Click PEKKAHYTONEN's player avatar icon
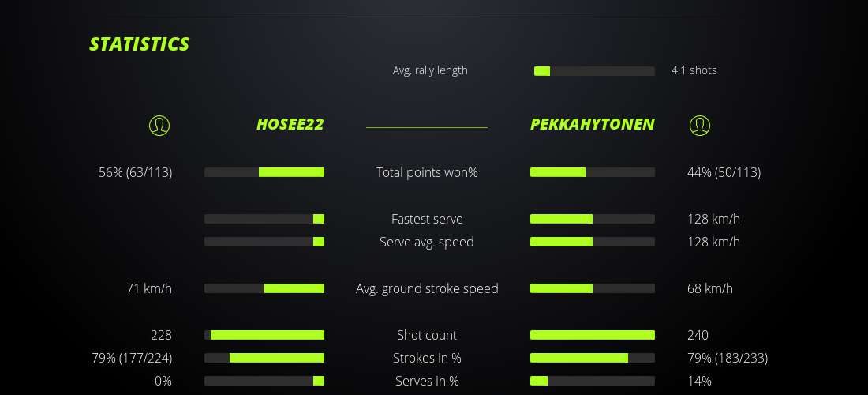The image size is (868, 395). click(700, 125)
